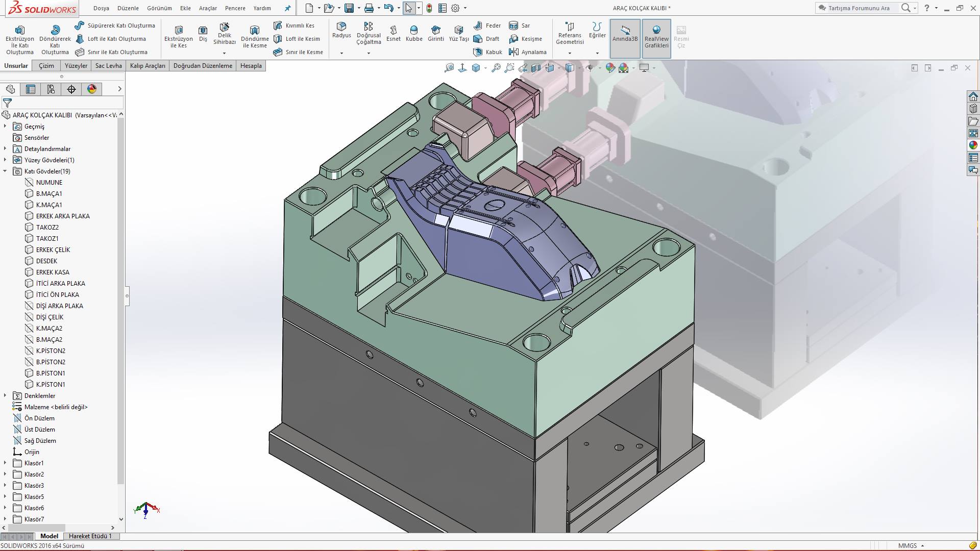This screenshot has height=551, width=980.
Task: Expand Yüzey Gövdeleri(1) node
Action: point(5,160)
